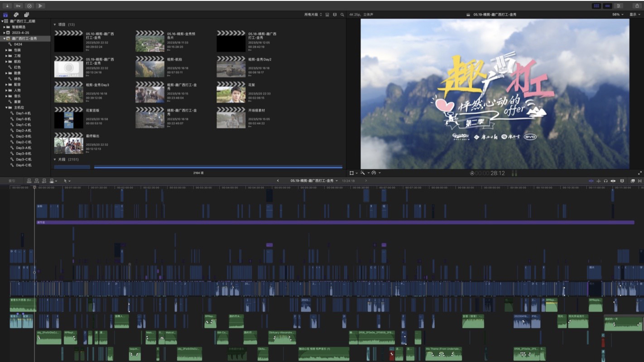Click the 索引 timeline index button

pos(12,181)
